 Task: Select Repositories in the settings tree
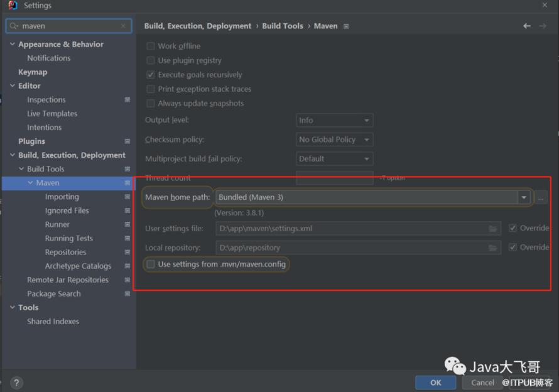pos(65,252)
